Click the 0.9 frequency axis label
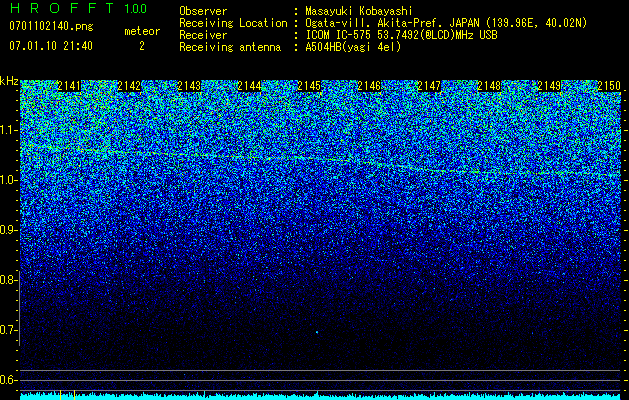Image resolution: width=629 pixels, height=400 pixels. (x=8, y=230)
